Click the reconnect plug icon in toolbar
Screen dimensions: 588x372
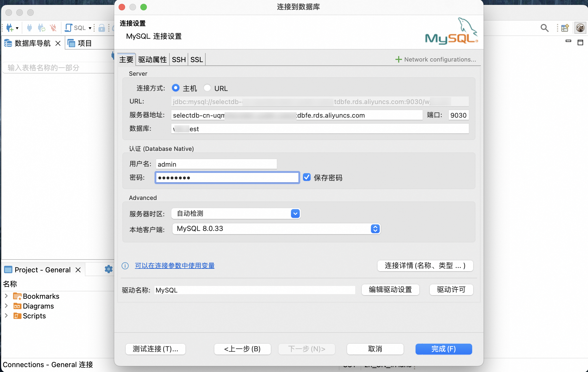(x=41, y=28)
